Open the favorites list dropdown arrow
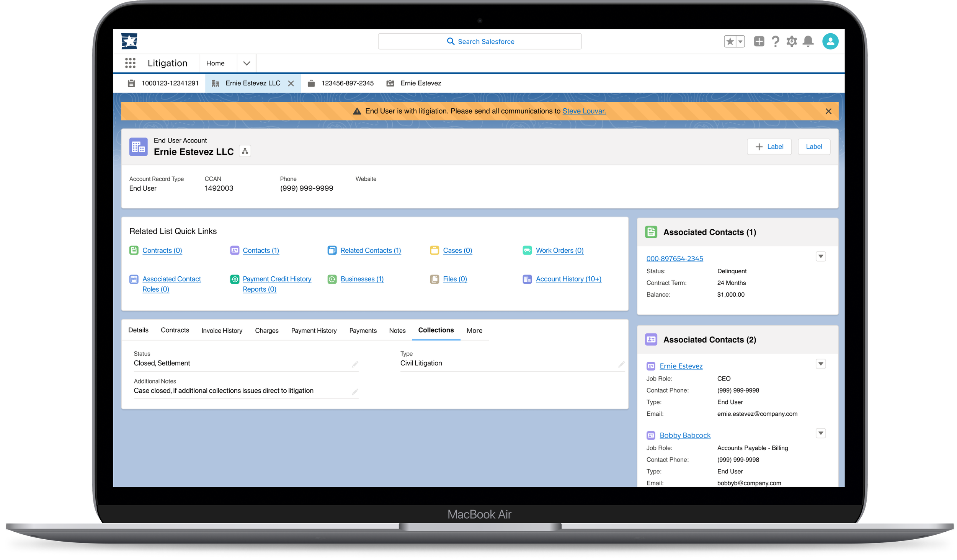This screenshot has width=957, height=560. (740, 41)
